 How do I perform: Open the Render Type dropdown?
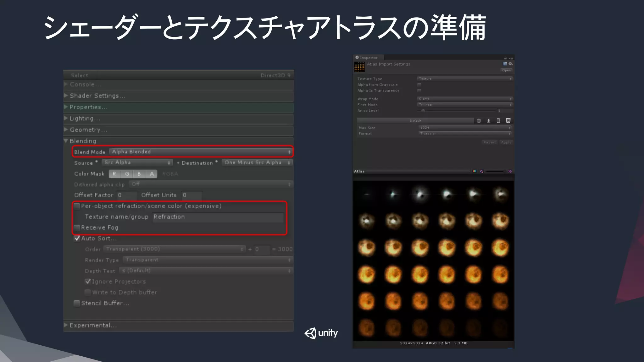coord(208,260)
